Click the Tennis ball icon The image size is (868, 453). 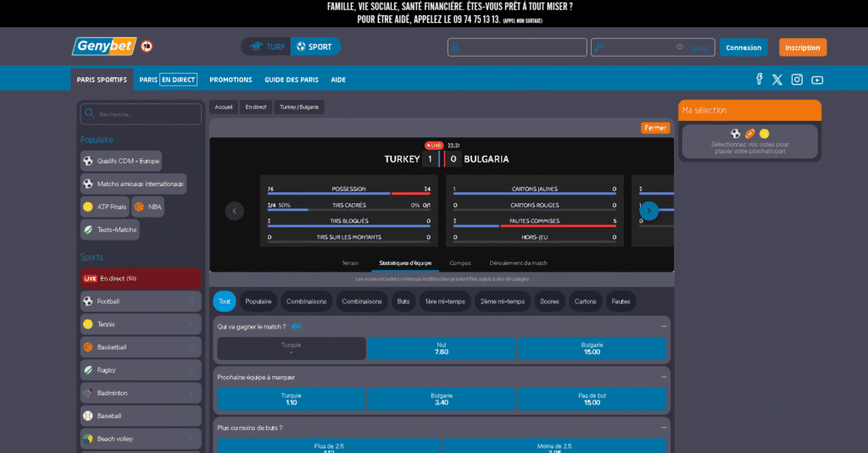tap(88, 324)
